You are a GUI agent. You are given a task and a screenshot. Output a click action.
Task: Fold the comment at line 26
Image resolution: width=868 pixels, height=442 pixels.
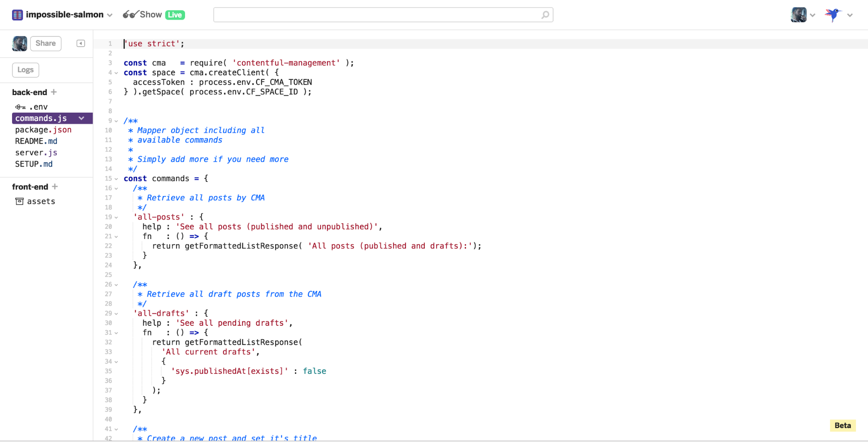(116, 285)
